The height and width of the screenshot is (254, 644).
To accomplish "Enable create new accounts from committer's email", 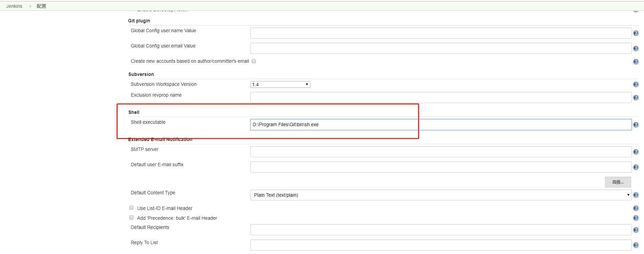I will pos(254,61).
